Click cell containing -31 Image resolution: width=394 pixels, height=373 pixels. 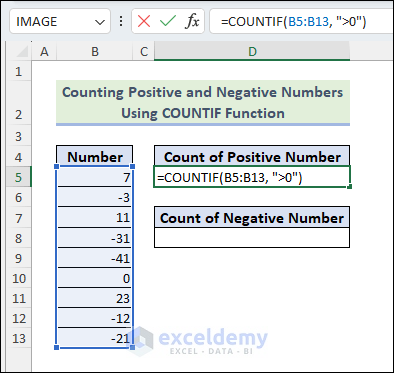(95, 238)
